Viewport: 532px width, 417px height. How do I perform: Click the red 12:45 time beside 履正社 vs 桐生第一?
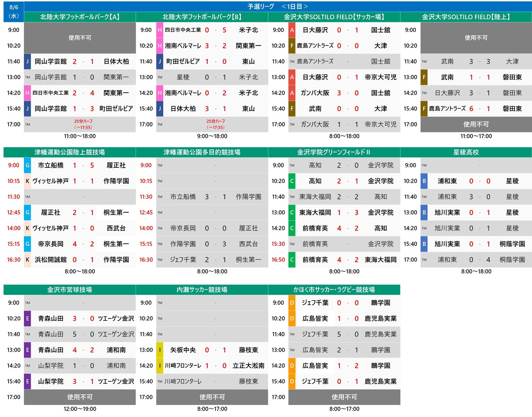click(14, 213)
